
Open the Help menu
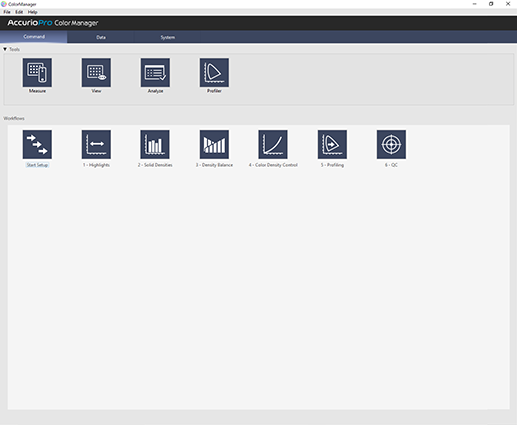[x=32, y=12]
